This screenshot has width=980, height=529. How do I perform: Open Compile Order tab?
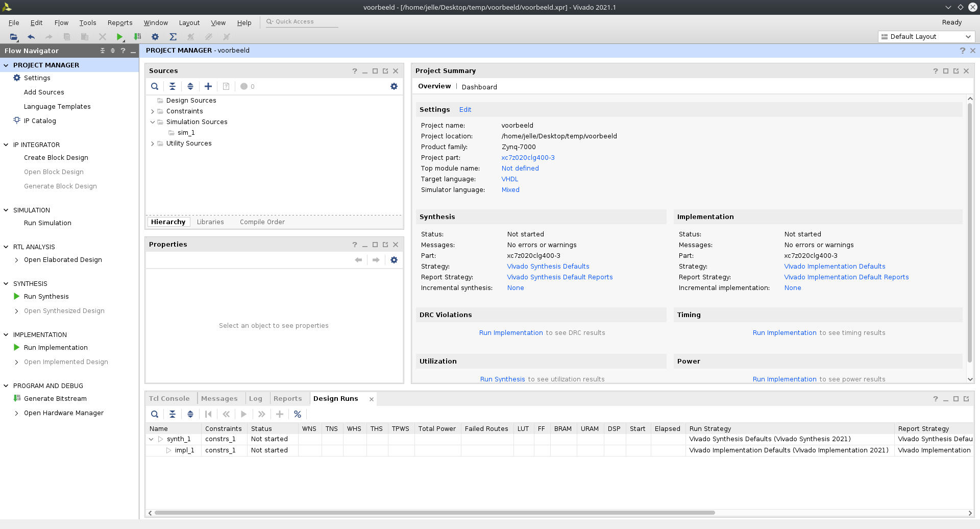click(262, 222)
